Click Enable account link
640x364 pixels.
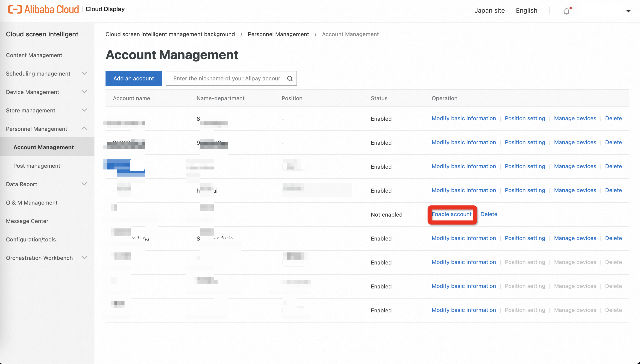point(452,214)
